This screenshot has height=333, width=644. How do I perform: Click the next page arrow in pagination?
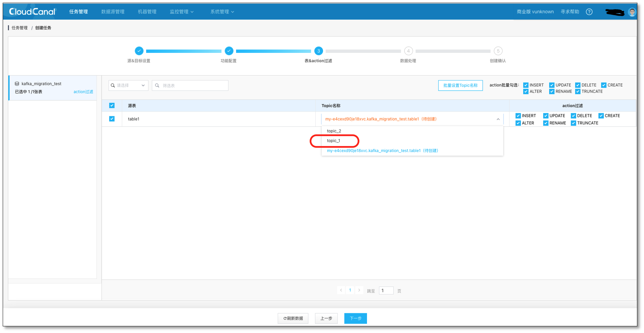[x=359, y=290]
